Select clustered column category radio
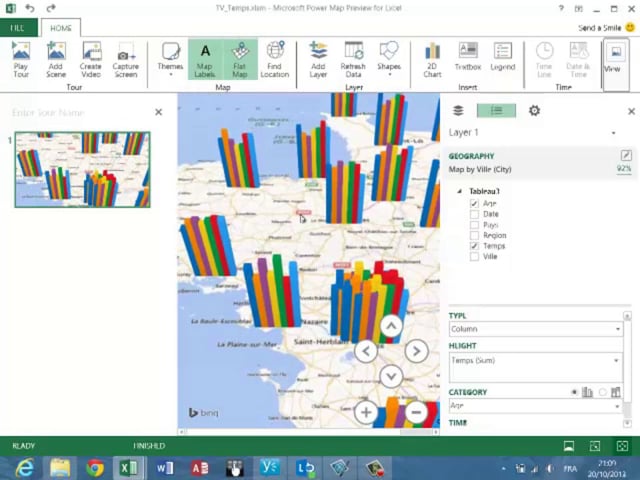 pyautogui.click(x=574, y=392)
